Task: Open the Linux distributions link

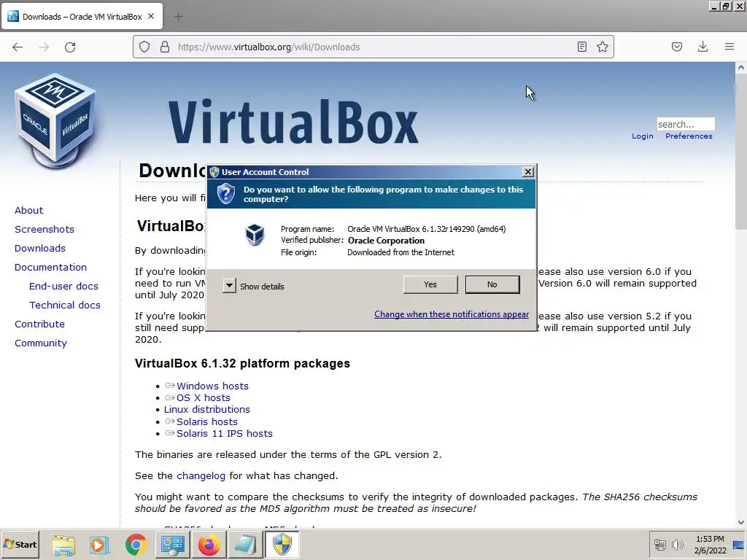Action: tap(206, 410)
